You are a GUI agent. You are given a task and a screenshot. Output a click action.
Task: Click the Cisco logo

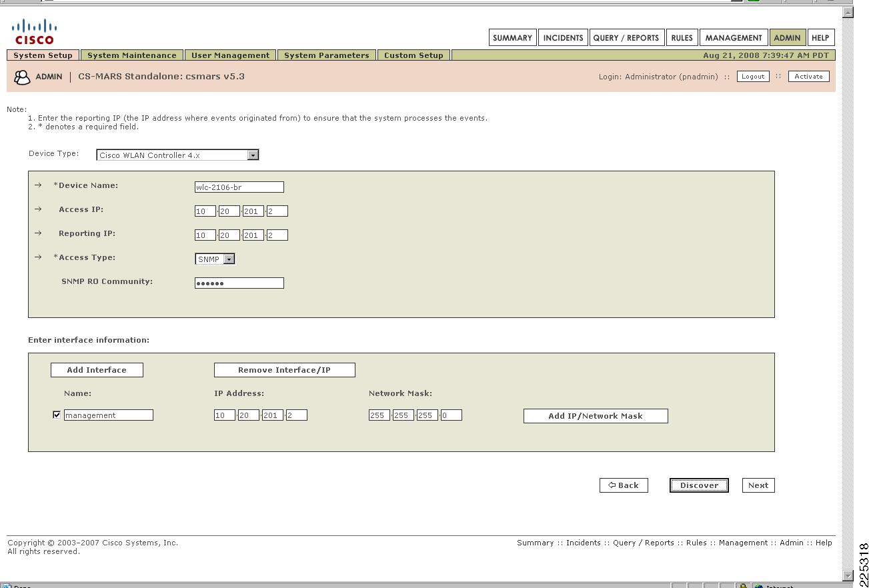(x=34, y=31)
